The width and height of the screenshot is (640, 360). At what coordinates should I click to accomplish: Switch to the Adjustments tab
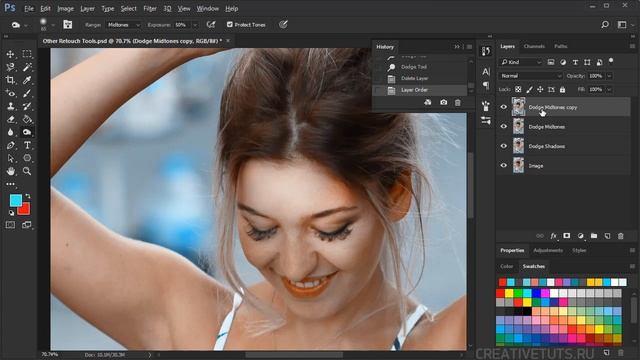tap(548, 250)
